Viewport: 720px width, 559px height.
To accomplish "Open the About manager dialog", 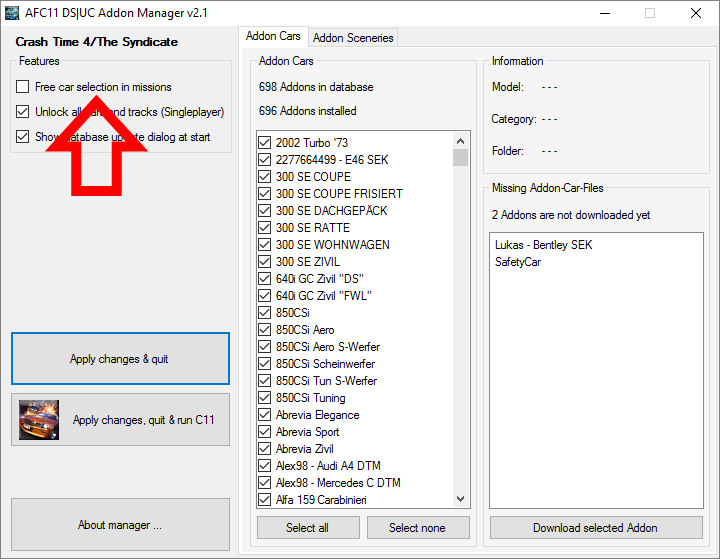I will 120,525.
